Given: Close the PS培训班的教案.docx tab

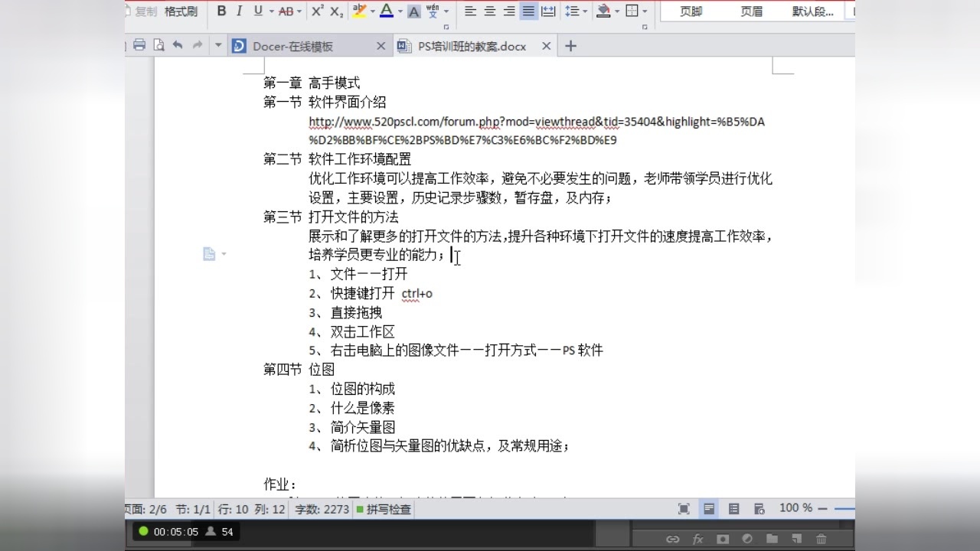Looking at the screenshot, I should [546, 46].
